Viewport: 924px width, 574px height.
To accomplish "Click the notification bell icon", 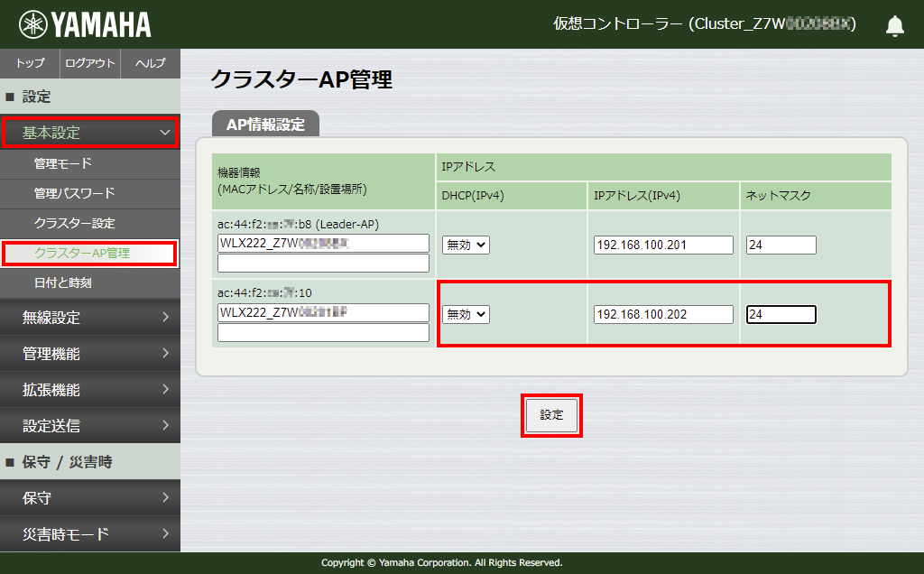I will [894, 25].
